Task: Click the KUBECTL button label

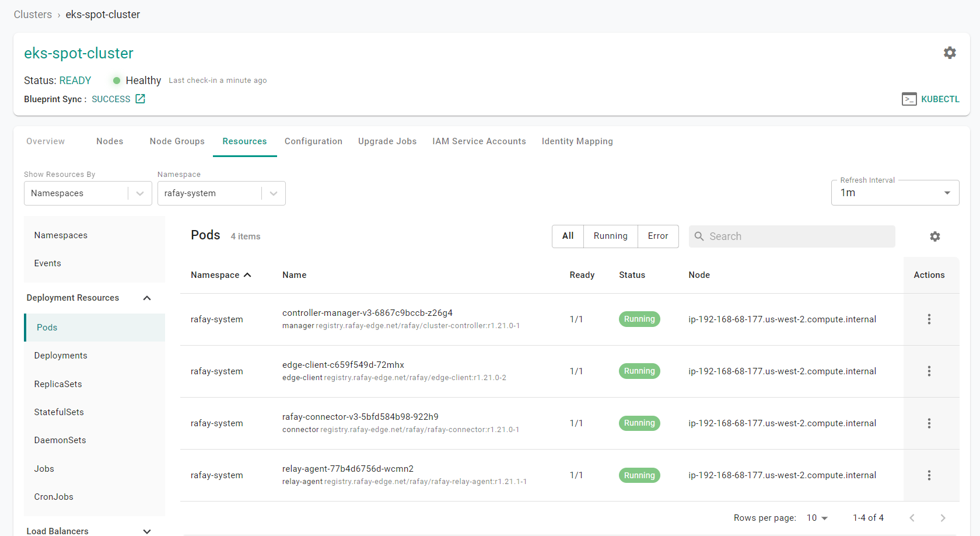Action: point(940,99)
